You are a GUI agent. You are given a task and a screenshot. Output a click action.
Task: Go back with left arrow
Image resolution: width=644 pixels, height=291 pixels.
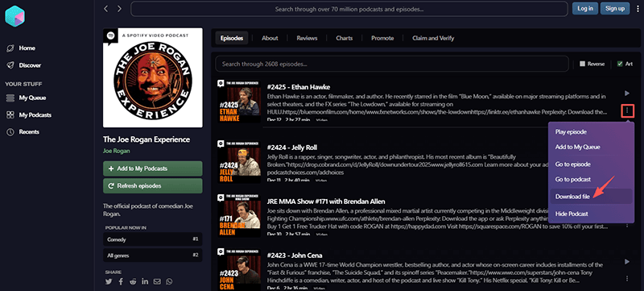106,9
